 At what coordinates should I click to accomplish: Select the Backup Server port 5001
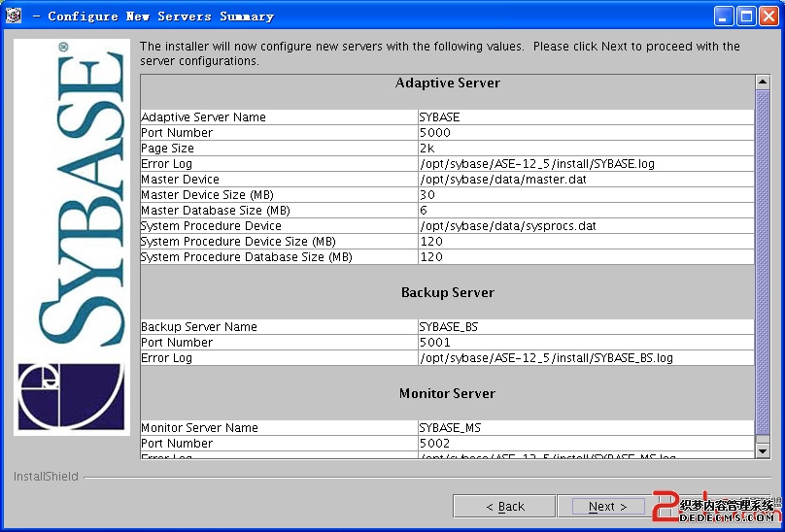435,343
